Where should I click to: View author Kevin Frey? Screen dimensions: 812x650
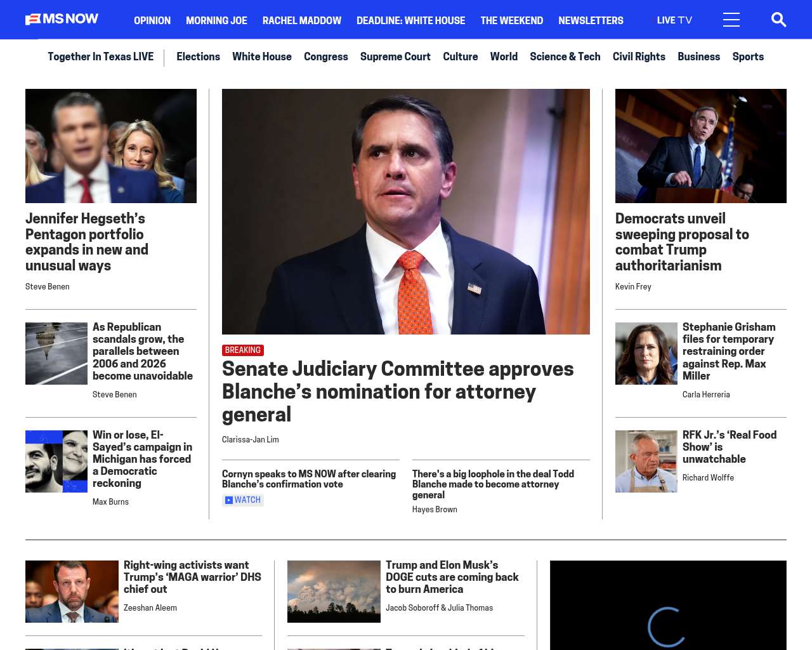point(633,286)
